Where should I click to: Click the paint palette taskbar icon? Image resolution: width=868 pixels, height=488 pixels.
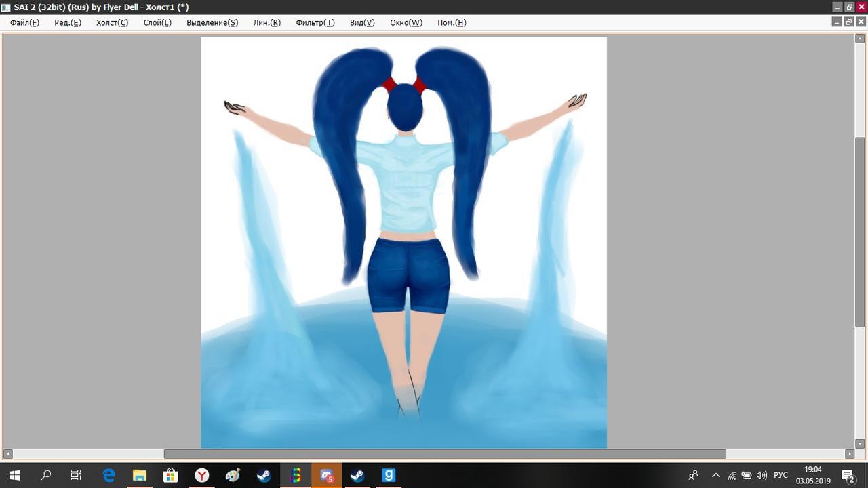[x=233, y=475]
